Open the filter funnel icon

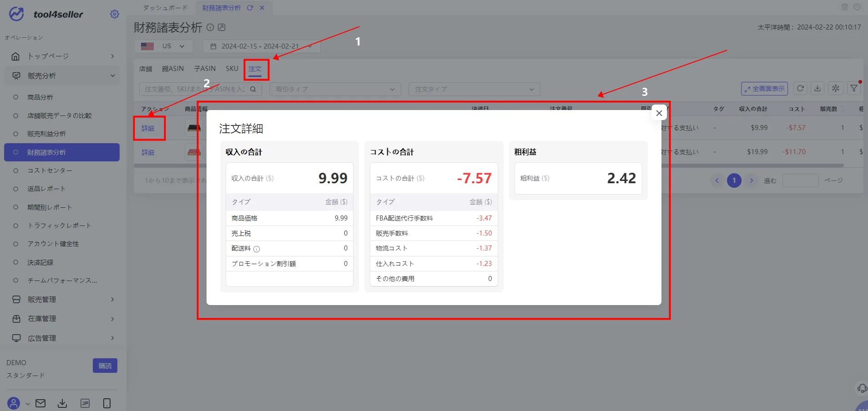854,89
